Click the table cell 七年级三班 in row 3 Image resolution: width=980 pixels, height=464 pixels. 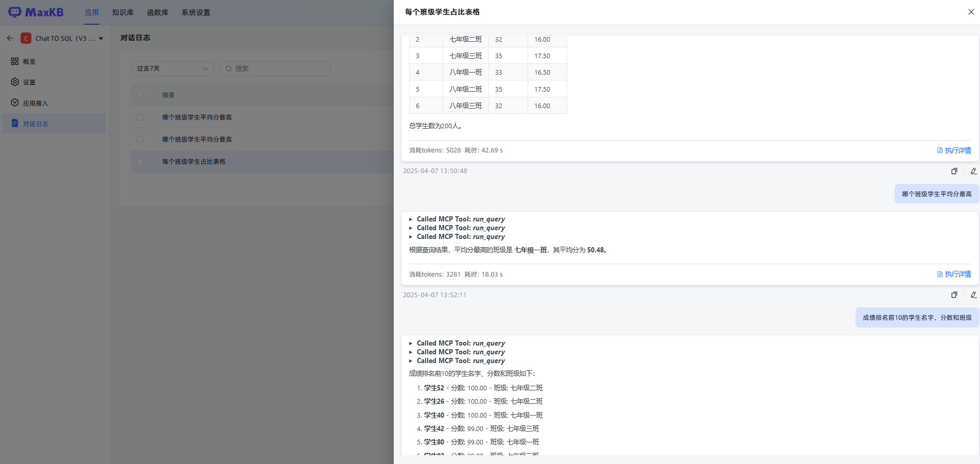click(466, 56)
